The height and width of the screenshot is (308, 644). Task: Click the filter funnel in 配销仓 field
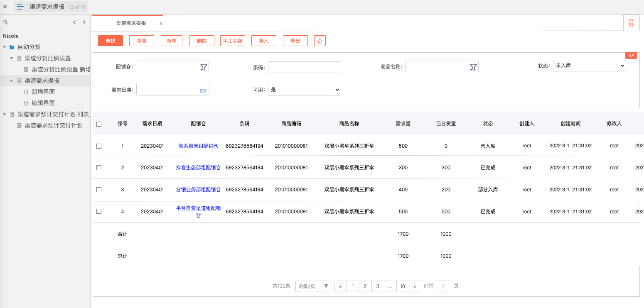point(204,67)
